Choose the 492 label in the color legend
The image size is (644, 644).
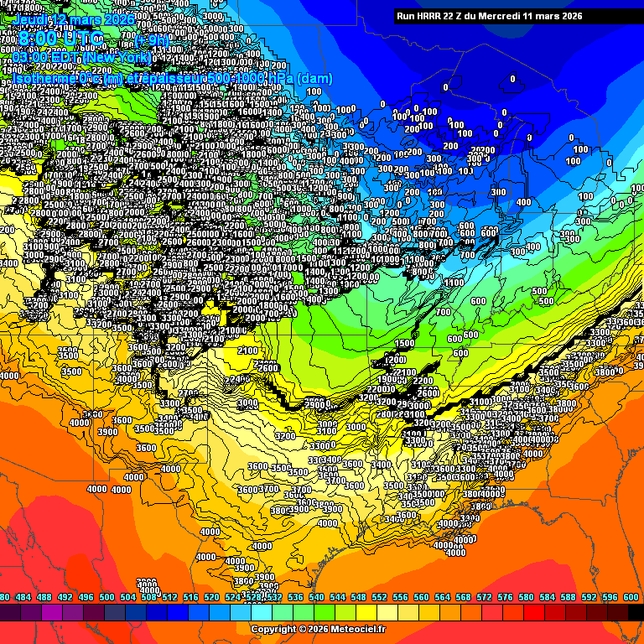pos(65,597)
